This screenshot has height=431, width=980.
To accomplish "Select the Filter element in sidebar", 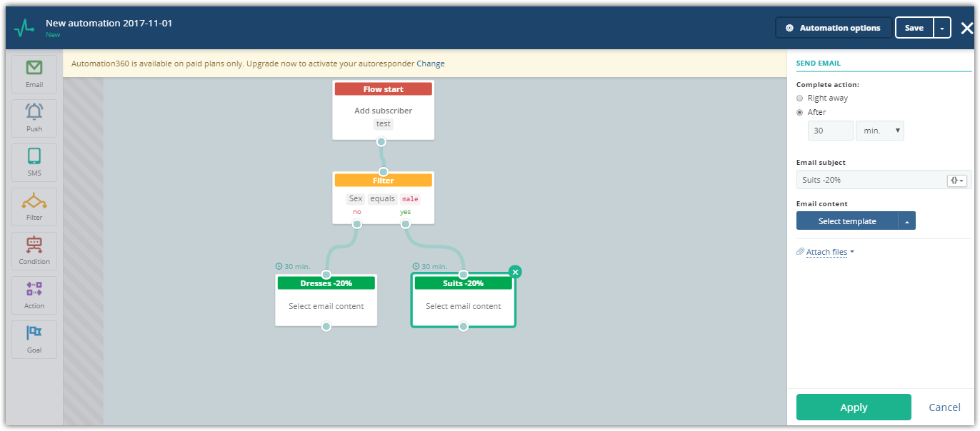I will pos(34,206).
